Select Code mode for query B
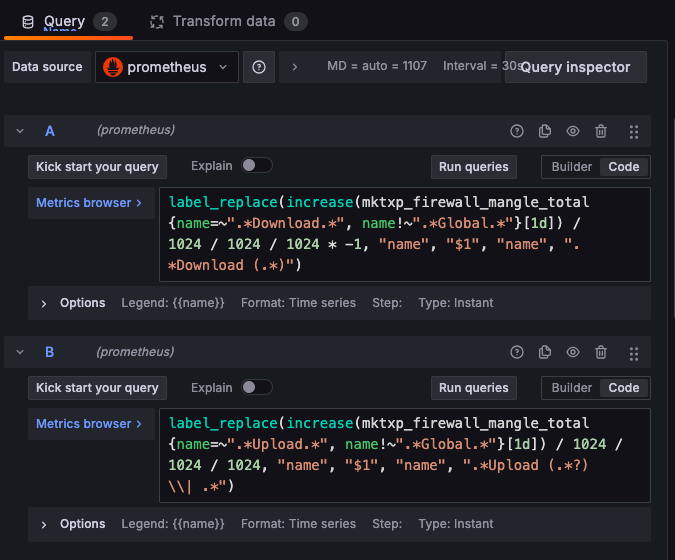Screen dimensions: 675x560 pos(624,388)
